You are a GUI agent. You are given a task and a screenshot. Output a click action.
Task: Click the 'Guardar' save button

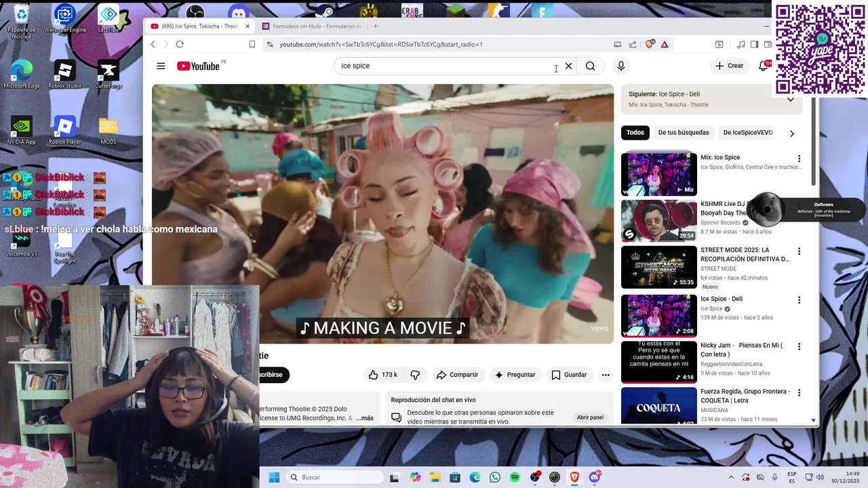point(569,375)
